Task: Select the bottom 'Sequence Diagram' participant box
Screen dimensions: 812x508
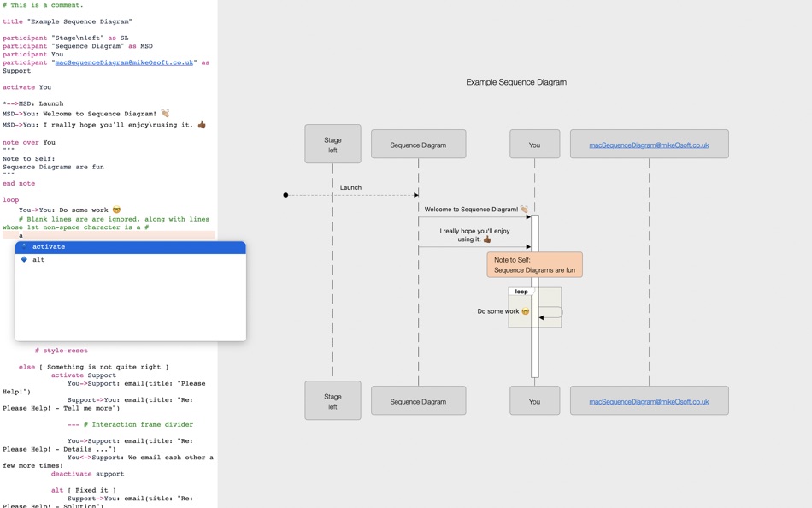Action: [x=419, y=401]
